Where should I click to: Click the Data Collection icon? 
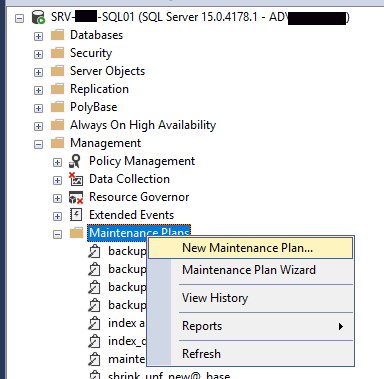point(76,179)
